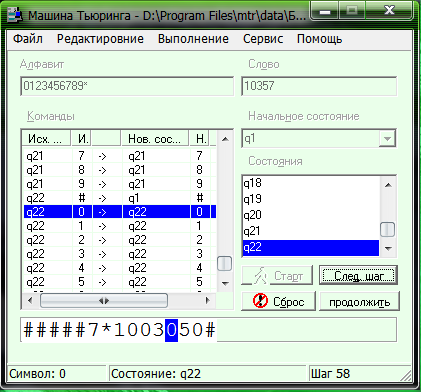Image resolution: width=421 pixels, height=392 pixels.
Task: Select command row q22 with symbol 5
Action: coord(120,282)
